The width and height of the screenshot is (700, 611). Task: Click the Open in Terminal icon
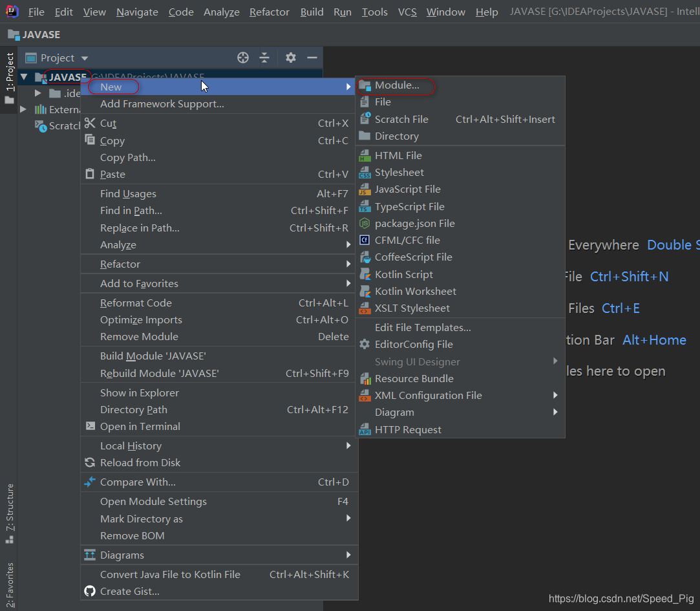pyautogui.click(x=90, y=425)
